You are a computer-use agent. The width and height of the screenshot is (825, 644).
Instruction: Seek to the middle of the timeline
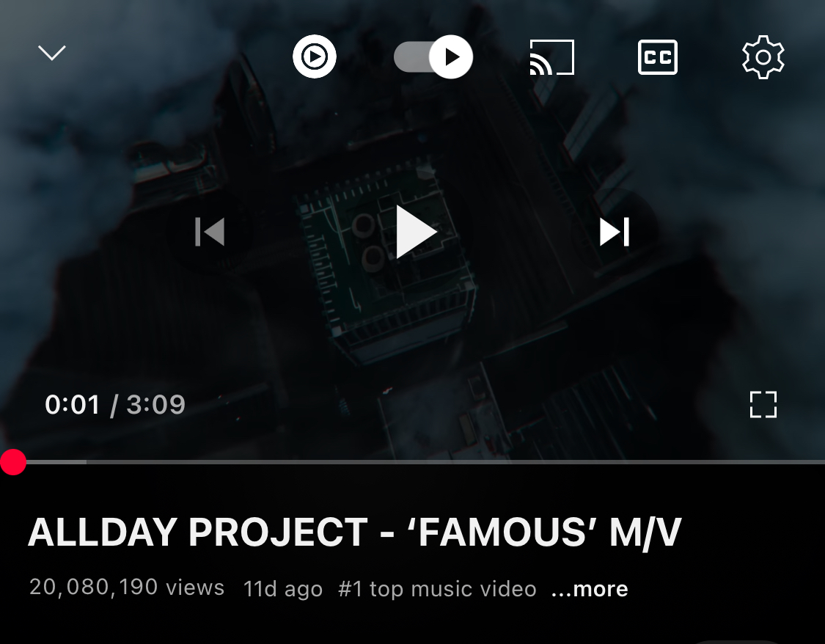point(412,462)
